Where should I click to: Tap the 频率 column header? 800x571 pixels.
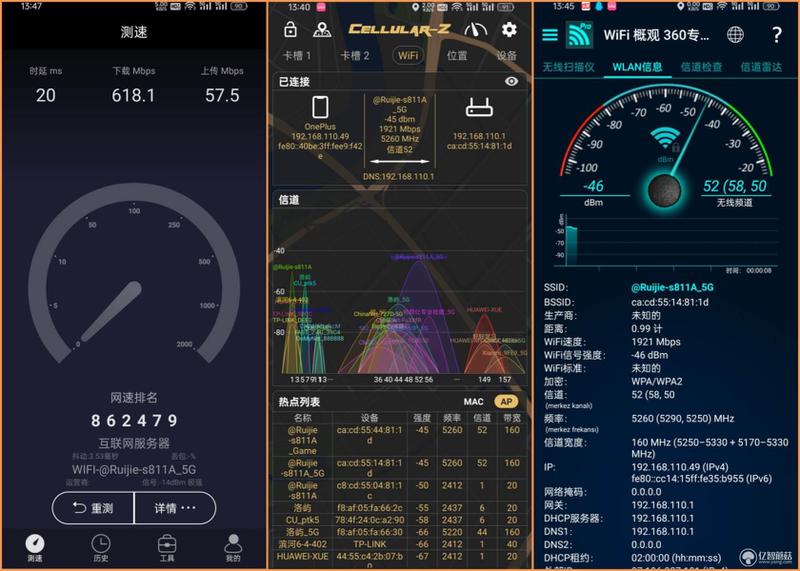tap(452, 418)
